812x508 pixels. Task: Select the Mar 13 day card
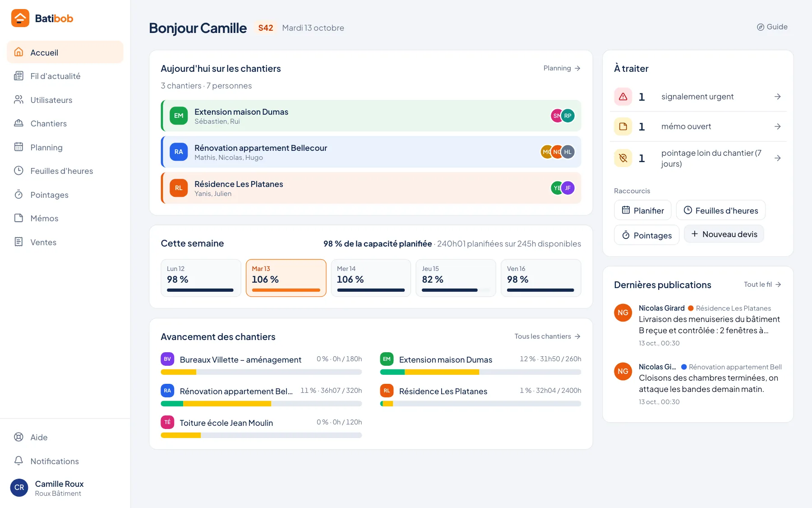[286, 278]
